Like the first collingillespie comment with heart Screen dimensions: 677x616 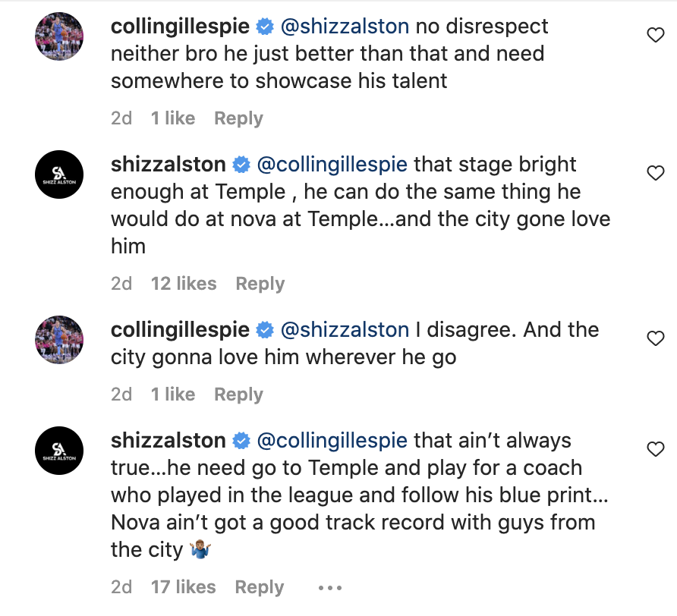(655, 35)
